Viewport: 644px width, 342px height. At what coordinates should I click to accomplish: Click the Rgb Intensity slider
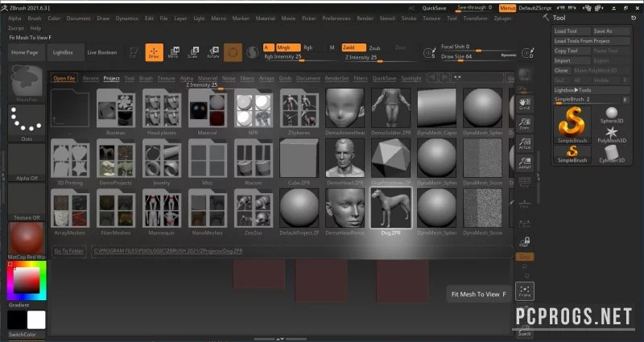(300, 57)
